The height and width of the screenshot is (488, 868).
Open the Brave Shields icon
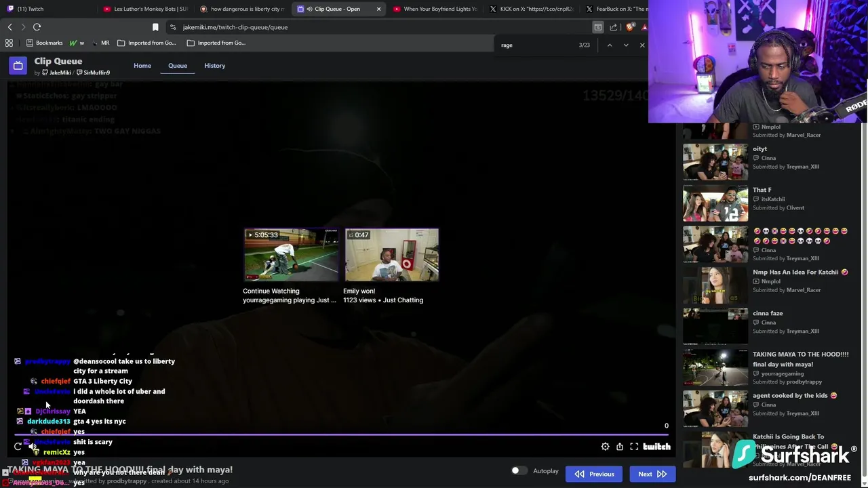(x=630, y=27)
